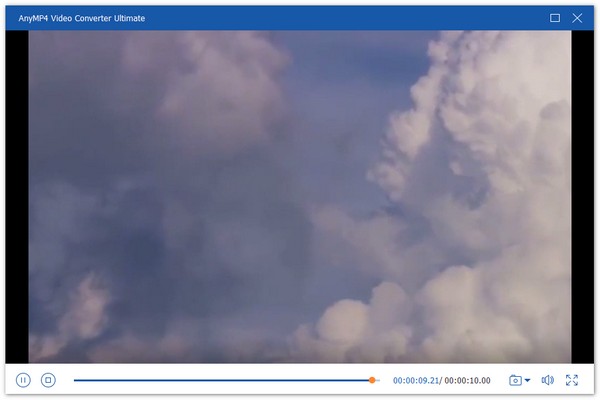600x400 pixels.
Task: Seek to the middle of the progress bar
Action: pyautogui.click(x=227, y=380)
